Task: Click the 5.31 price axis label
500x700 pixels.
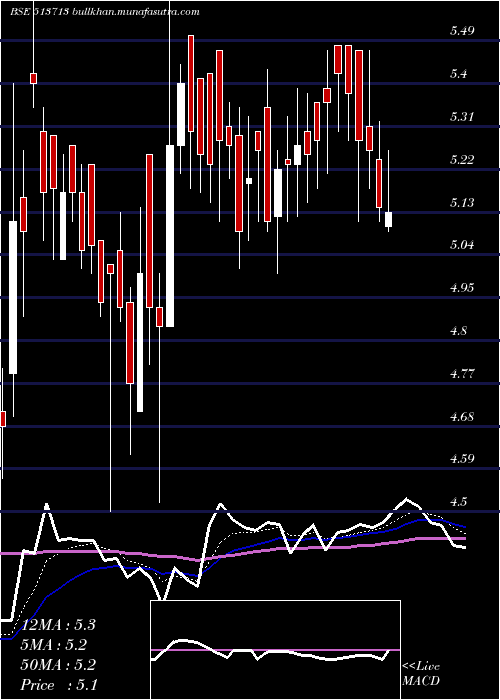Action: 462,117
